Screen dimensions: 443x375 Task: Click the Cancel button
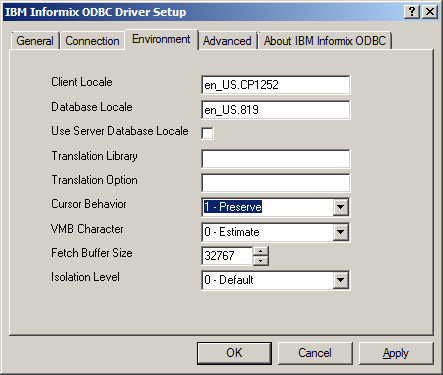click(315, 353)
